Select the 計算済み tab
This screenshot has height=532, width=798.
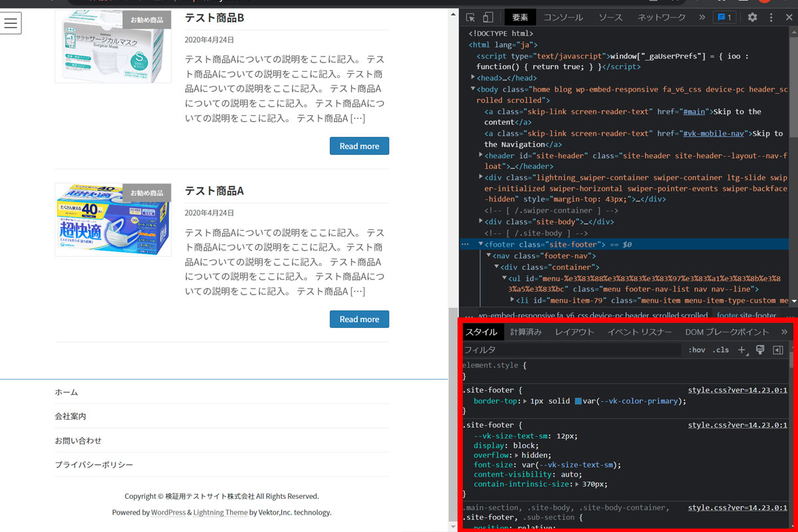click(526, 332)
